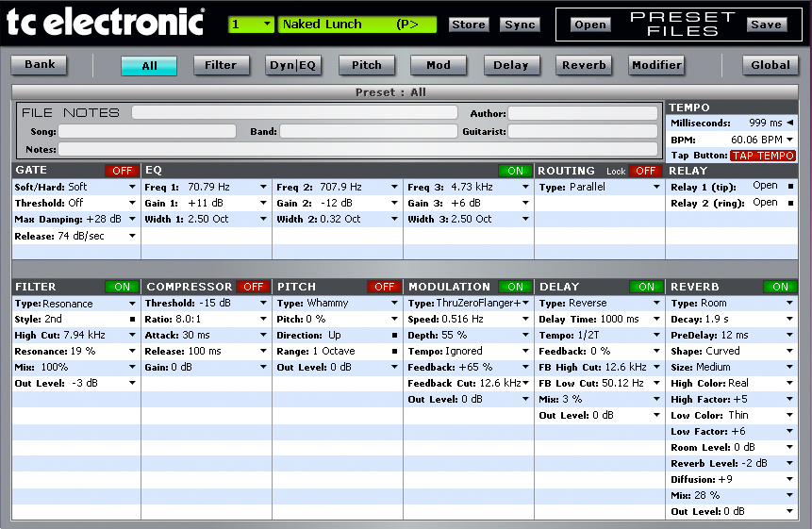Toggle the Compressor OFF switch

(254, 287)
